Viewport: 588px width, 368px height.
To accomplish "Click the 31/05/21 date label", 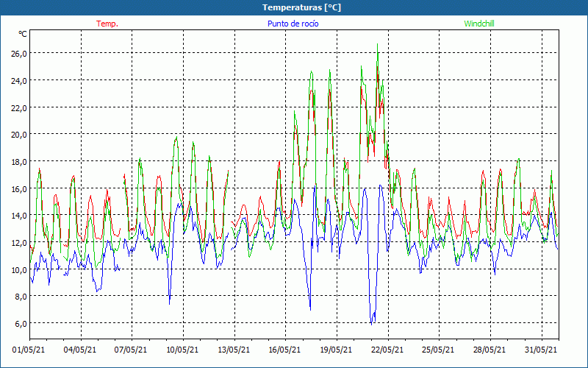I will 541,350.
